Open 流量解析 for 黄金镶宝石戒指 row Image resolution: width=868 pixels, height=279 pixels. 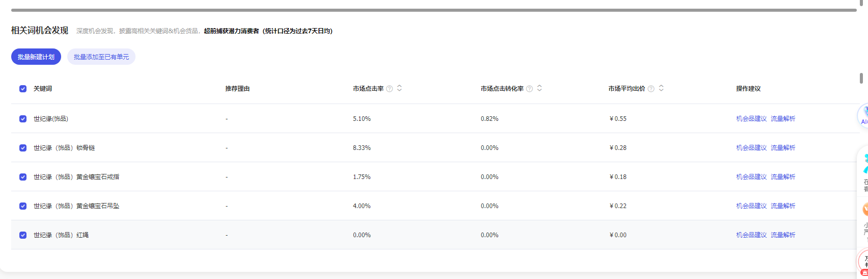[x=782, y=177]
